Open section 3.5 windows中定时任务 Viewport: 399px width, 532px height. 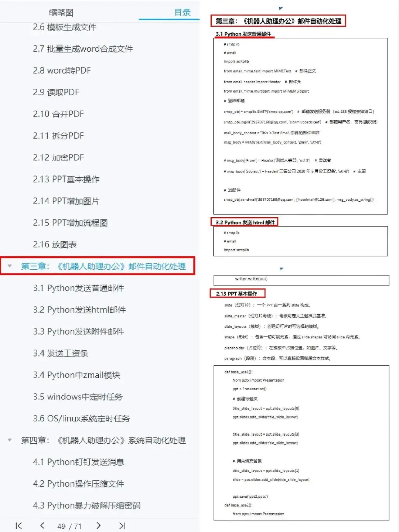[78, 397]
